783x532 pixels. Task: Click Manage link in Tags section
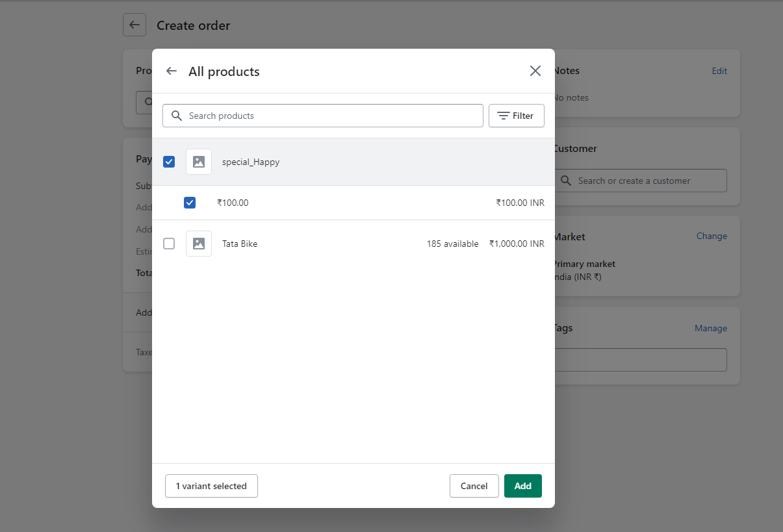[710, 328]
